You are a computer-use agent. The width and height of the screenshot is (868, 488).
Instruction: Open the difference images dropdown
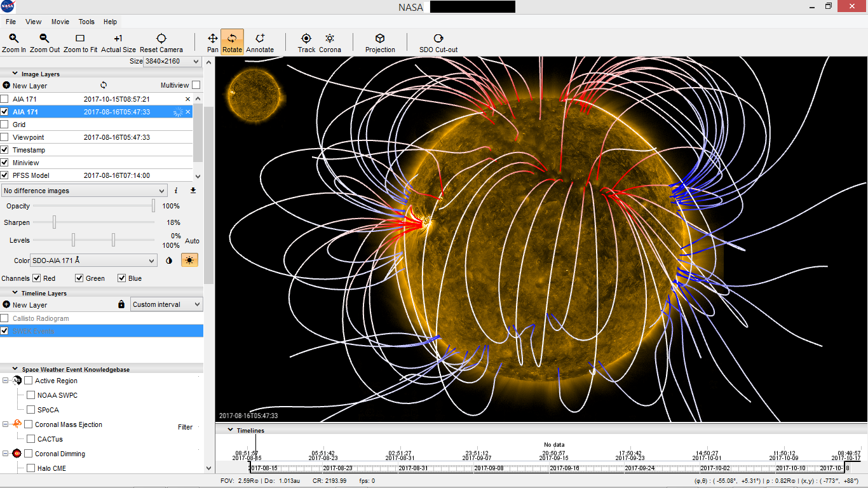(x=85, y=191)
